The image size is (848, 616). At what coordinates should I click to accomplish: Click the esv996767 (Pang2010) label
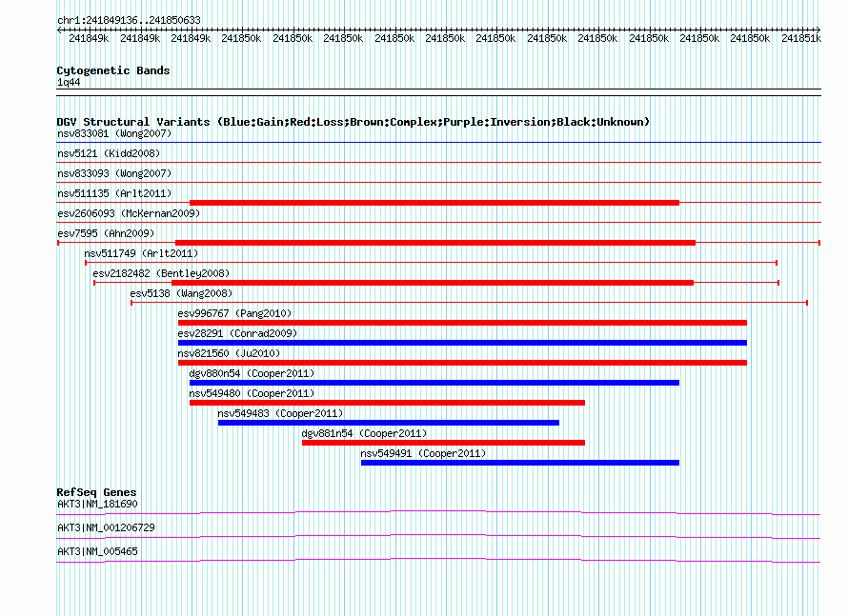point(234,313)
